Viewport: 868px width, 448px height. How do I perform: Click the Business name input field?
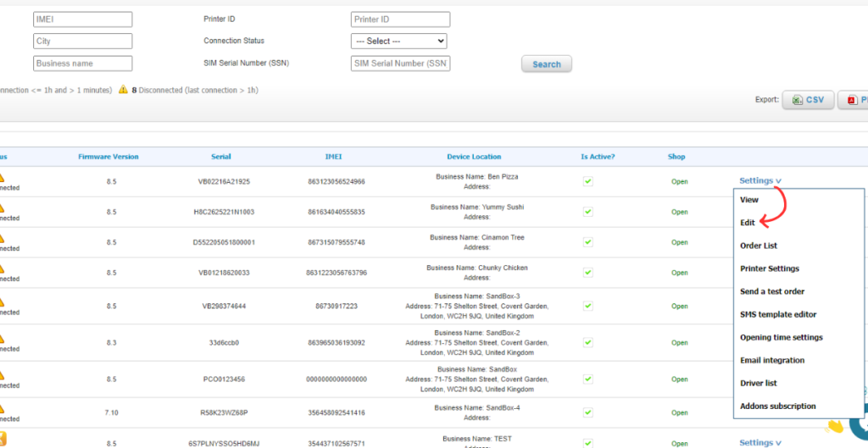click(x=83, y=64)
